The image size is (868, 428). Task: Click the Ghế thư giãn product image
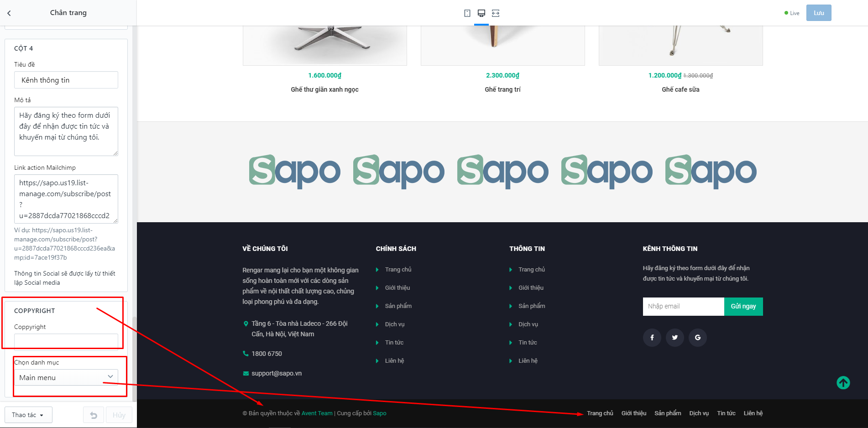pyautogui.click(x=325, y=46)
